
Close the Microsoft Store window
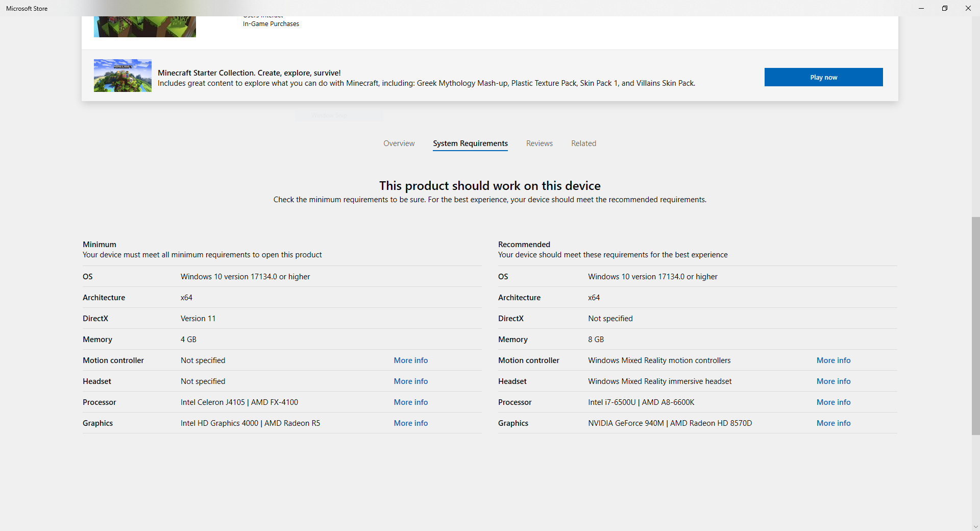[x=968, y=8]
